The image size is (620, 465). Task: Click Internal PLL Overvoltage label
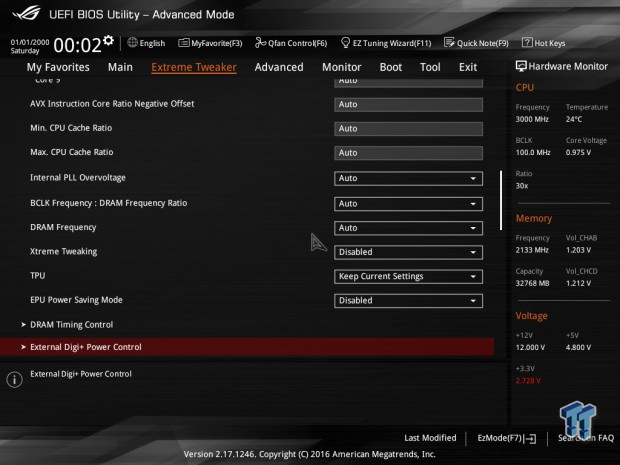pos(78,178)
